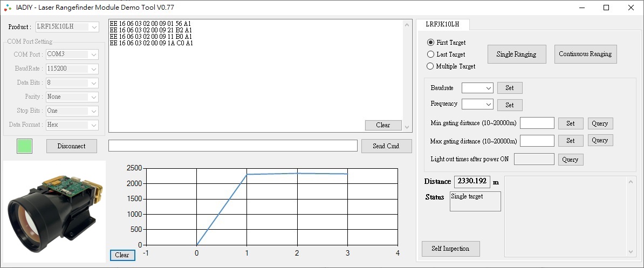Screen dimensions: 644x268
Task: Run Self Inspection
Action: (x=450, y=249)
